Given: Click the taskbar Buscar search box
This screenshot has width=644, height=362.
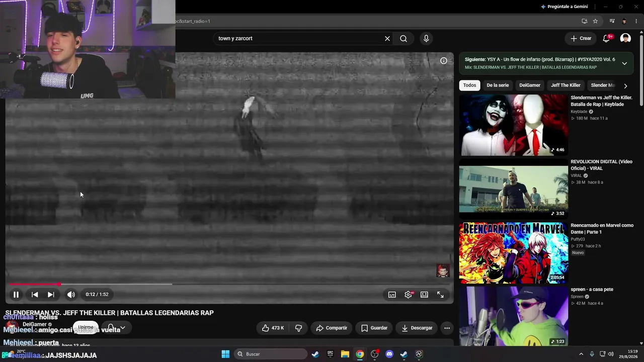Looking at the screenshot, I should 271,354.
